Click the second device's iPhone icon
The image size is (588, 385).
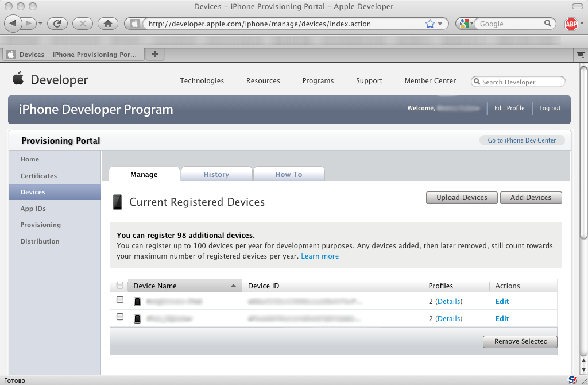137,319
